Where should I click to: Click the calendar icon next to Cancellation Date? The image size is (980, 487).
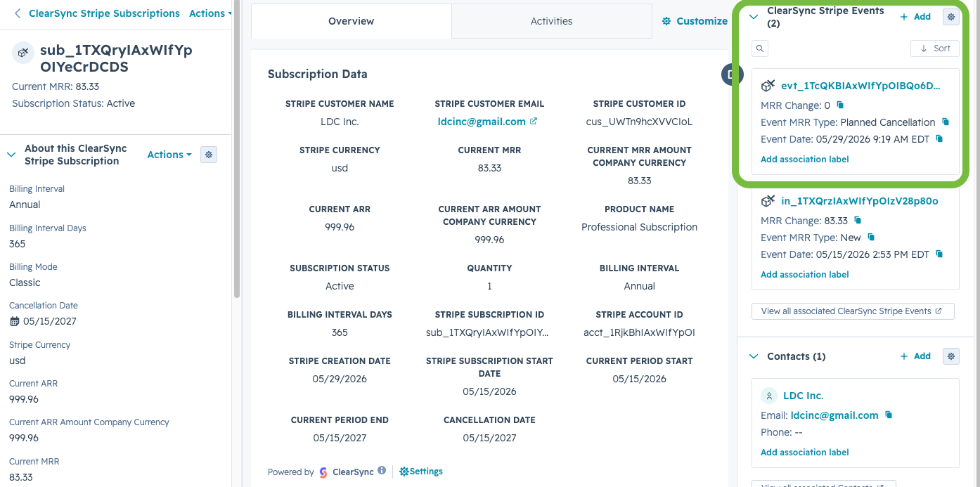(15, 321)
